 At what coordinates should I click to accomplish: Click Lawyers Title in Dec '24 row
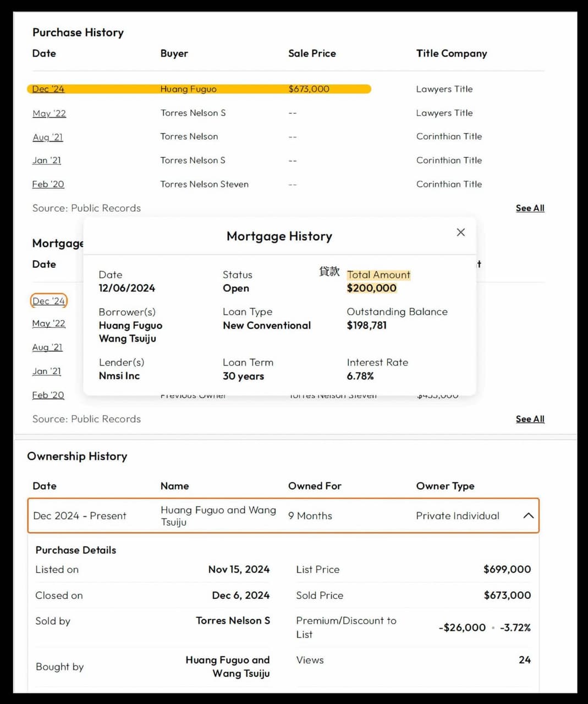[444, 89]
